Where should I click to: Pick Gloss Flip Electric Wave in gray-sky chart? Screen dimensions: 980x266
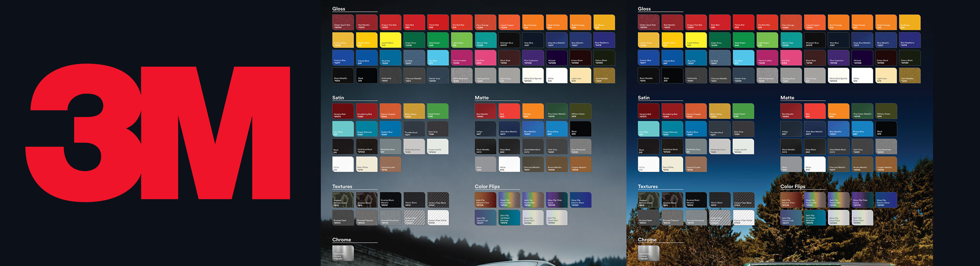click(x=581, y=200)
